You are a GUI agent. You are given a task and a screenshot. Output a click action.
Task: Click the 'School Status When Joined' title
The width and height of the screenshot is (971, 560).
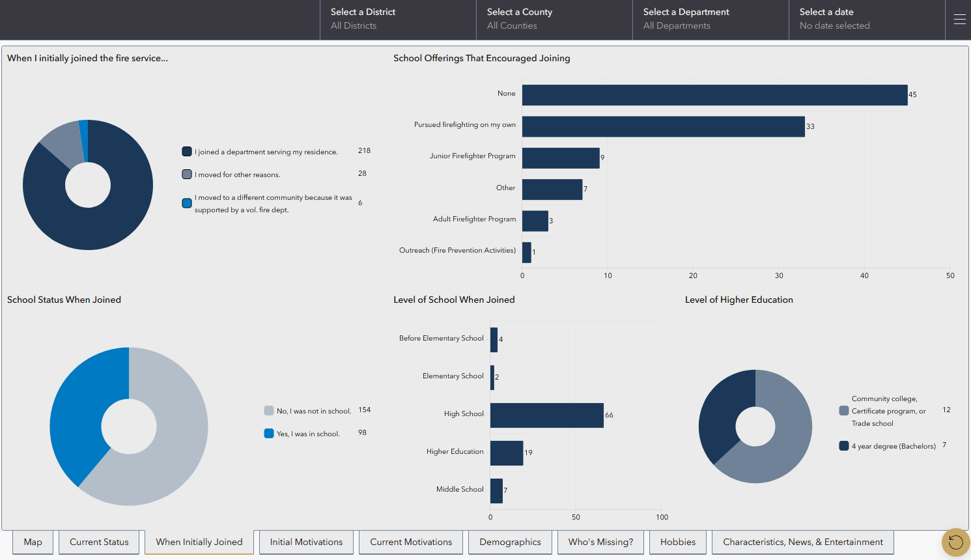pyautogui.click(x=64, y=300)
